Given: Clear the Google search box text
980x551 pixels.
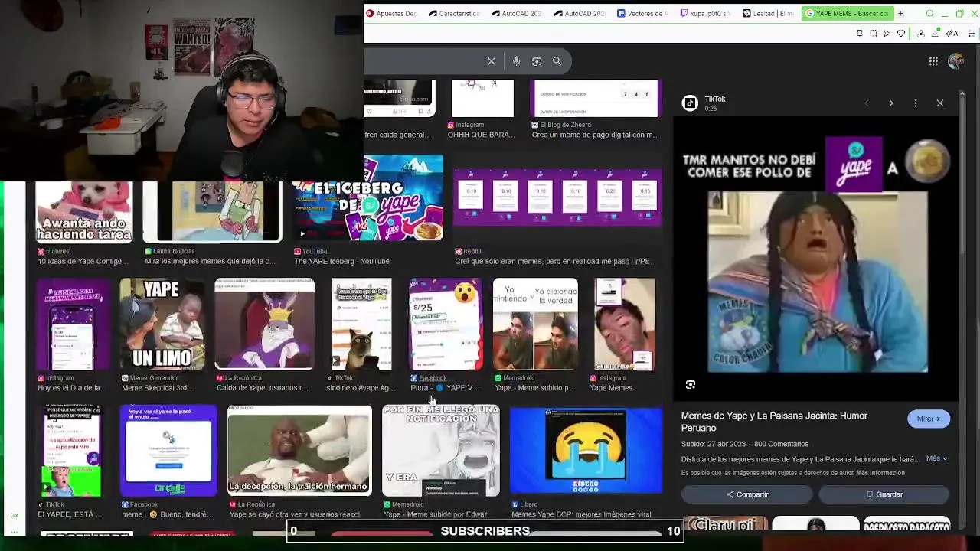Looking at the screenshot, I should pos(492,61).
